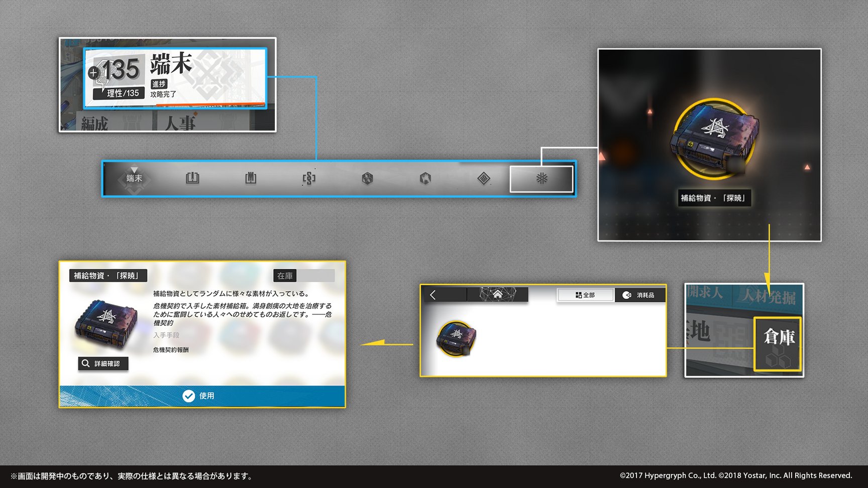This screenshot has width=868, height=488.
Task: Select the M-shaped icon in the navigation bar
Action: (251, 178)
